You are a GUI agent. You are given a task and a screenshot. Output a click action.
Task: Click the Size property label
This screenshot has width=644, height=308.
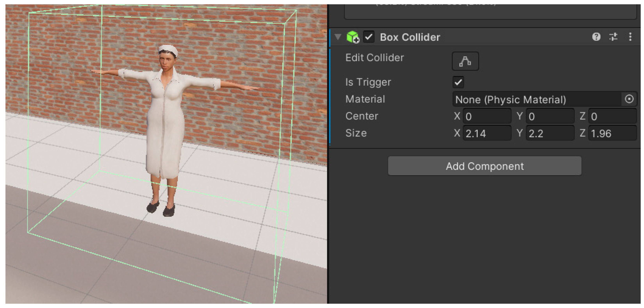(x=356, y=133)
